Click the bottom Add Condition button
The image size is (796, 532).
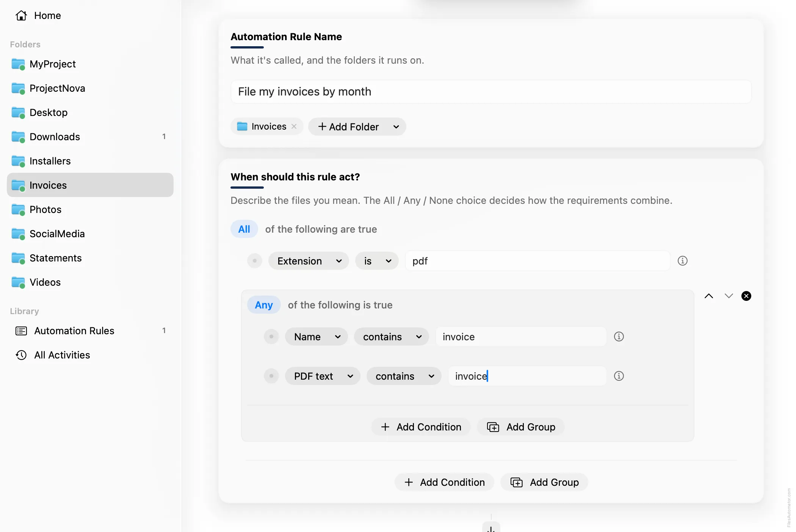pos(444,482)
